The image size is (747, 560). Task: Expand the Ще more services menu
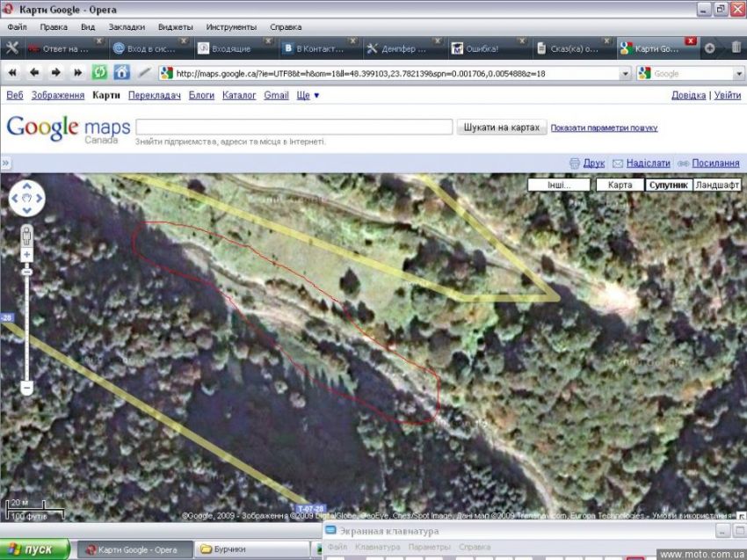308,95
